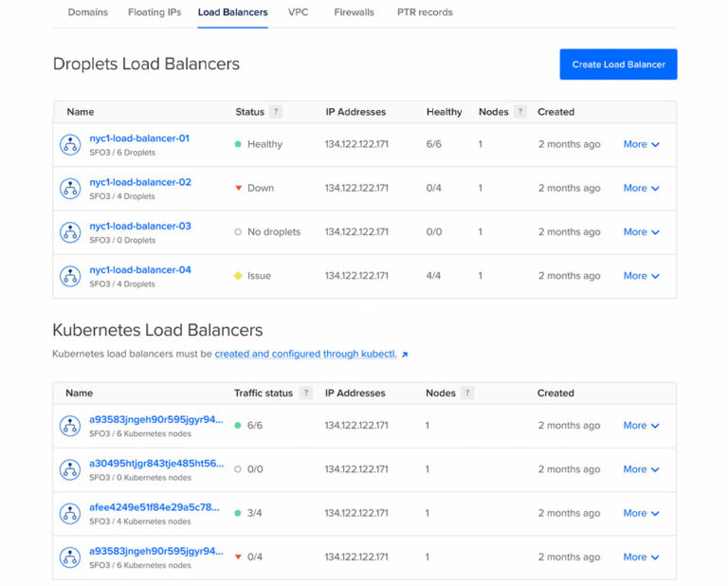Click the help icon next to Traffic status
This screenshot has height=586, width=728.
coord(306,393)
